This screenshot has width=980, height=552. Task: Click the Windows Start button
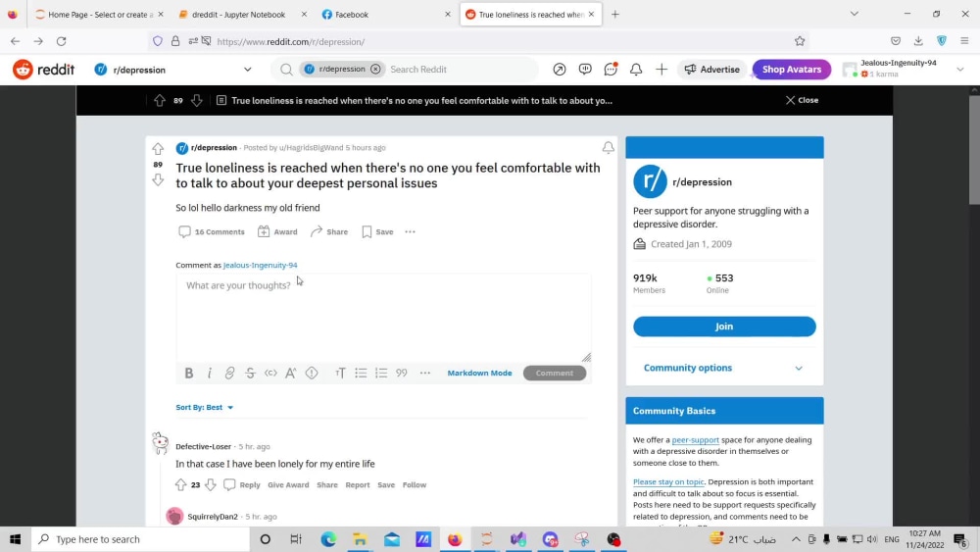15,539
